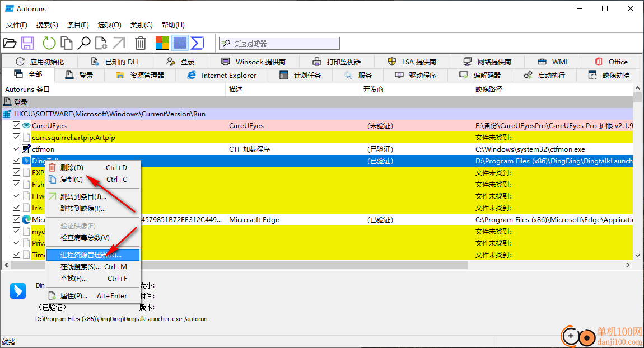Switch to the LSA 提供商 tab
This screenshot has width=644, height=348.
(412, 62)
